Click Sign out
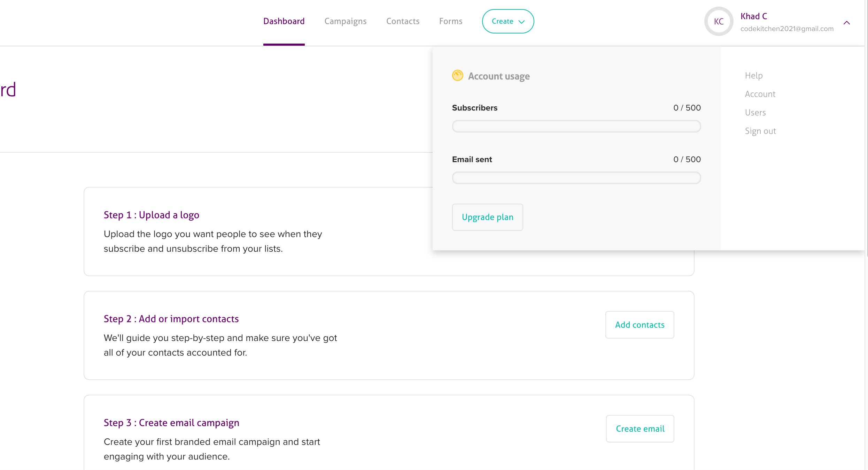This screenshot has width=868, height=470. click(x=760, y=131)
